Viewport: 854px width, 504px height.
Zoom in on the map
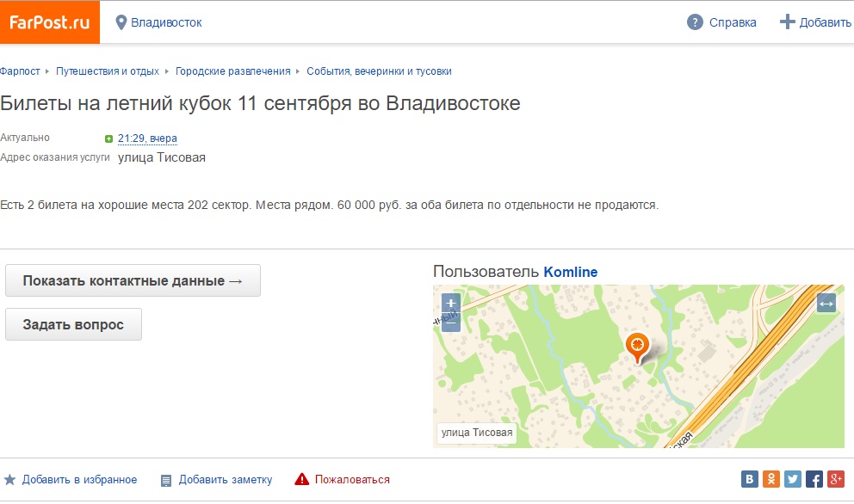(451, 303)
